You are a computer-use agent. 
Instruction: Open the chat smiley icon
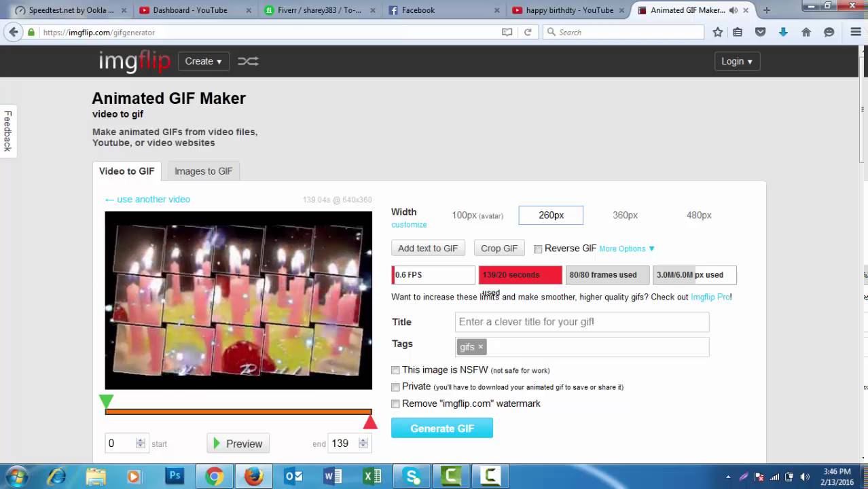click(x=829, y=32)
